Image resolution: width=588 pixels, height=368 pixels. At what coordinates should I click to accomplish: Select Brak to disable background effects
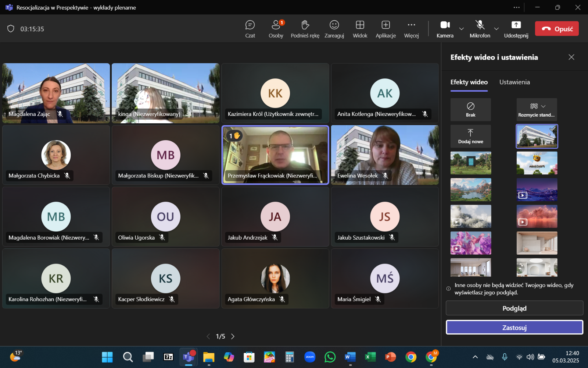[470, 109]
